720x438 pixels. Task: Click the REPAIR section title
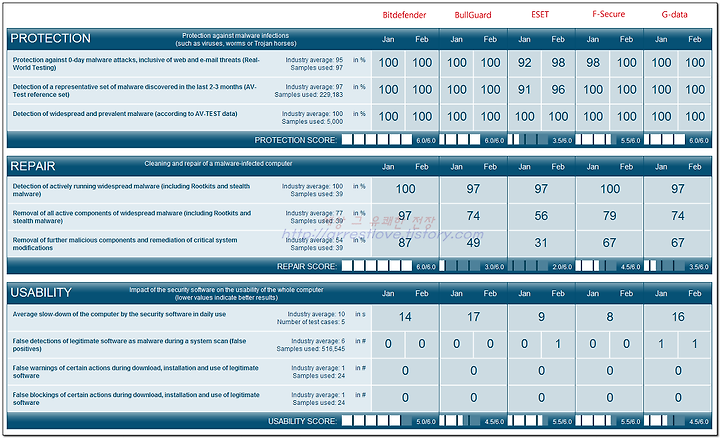pos(33,166)
